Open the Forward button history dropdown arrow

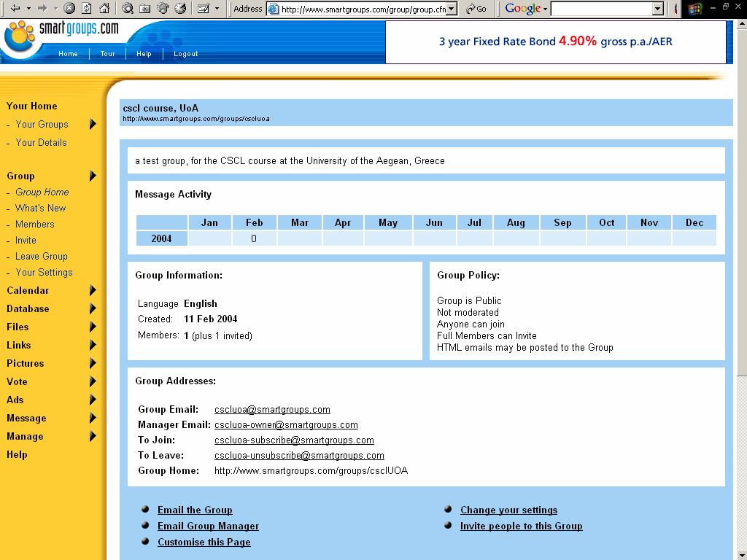coord(55,8)
